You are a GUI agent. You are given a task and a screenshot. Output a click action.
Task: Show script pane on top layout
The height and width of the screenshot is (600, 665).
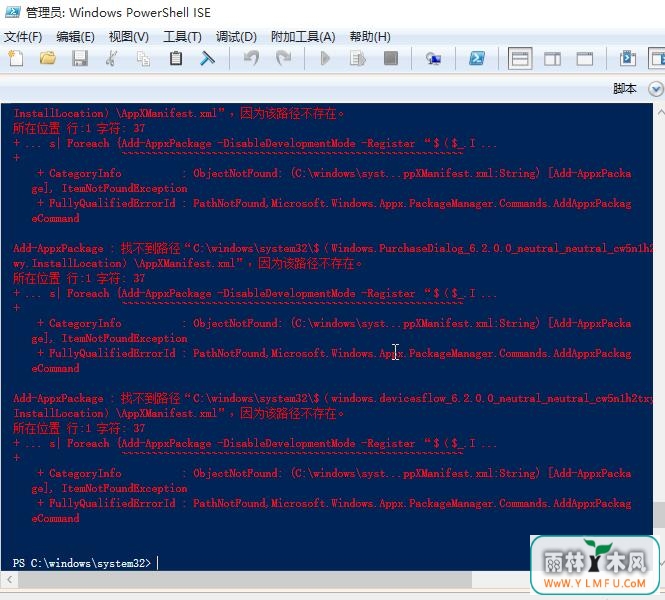520,59
